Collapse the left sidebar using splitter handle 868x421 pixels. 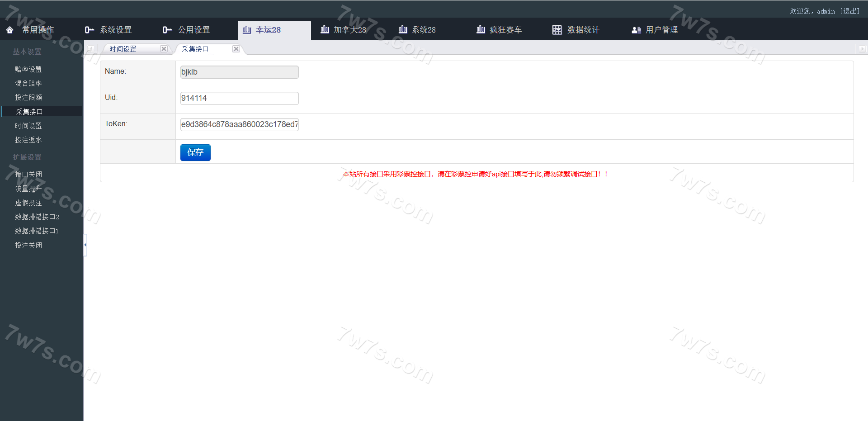pyautogui.click(x=85, y=245)
